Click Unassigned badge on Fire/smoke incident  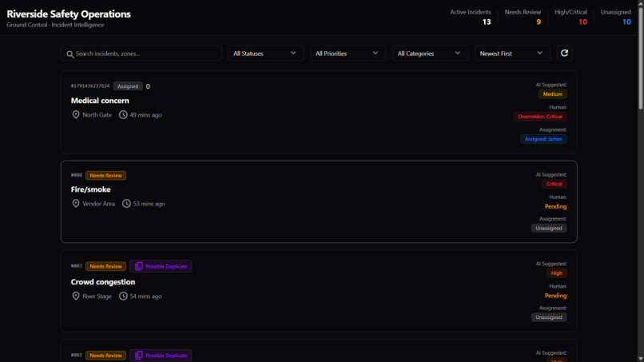pos(549,228)
